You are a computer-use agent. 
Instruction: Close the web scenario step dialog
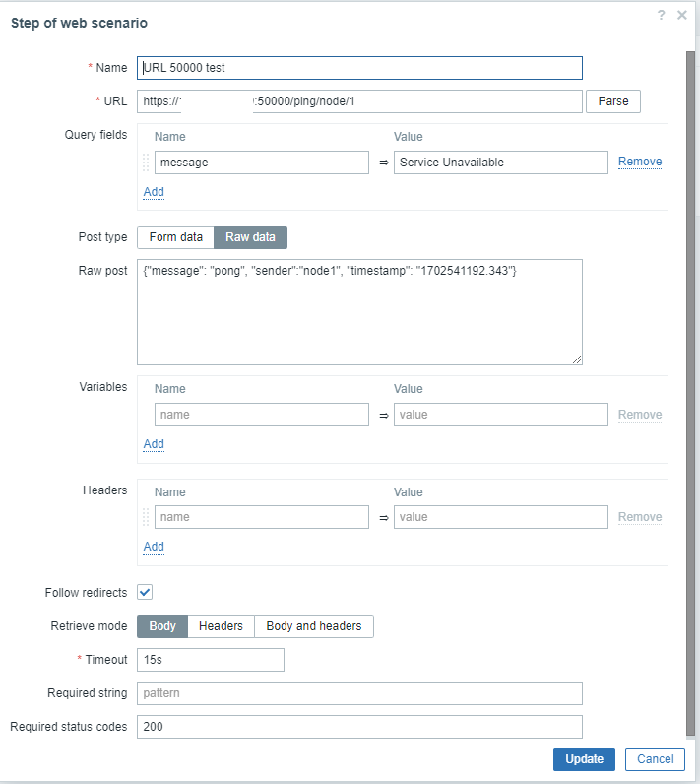click(682, 15)
